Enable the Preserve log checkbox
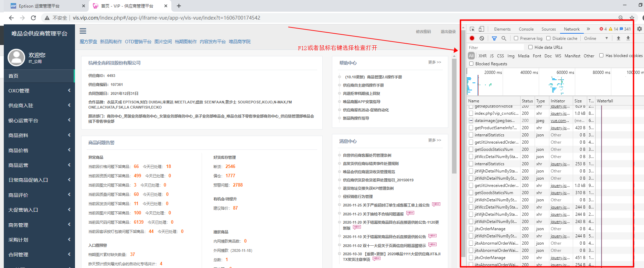Screen dimensions: 644x268 point(516,38)
